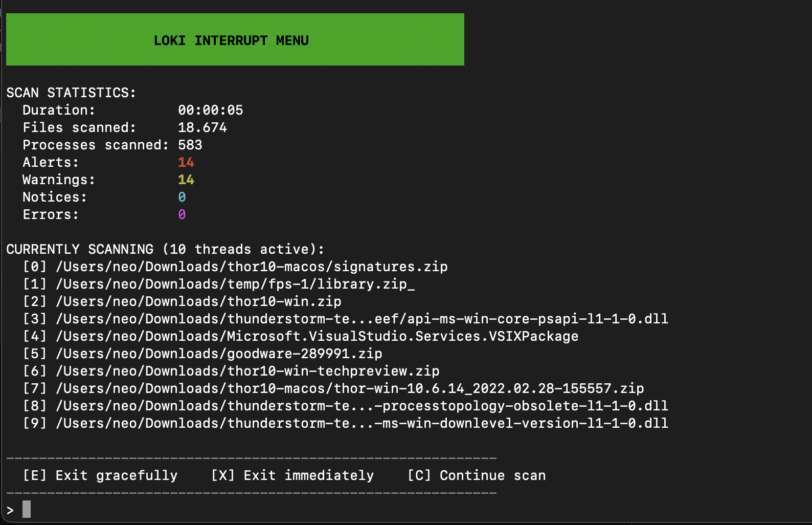Click the red Alerts count 14

(x=186, y=162)
